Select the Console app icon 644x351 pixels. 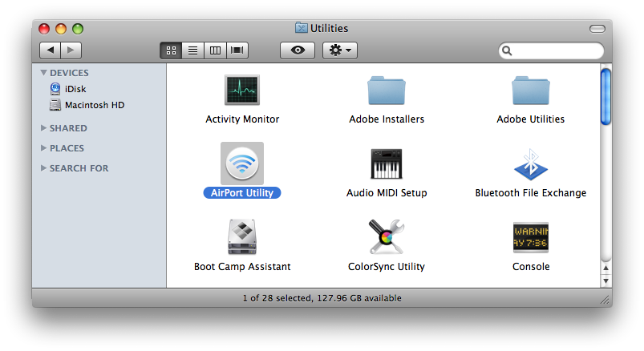(531, 237)
